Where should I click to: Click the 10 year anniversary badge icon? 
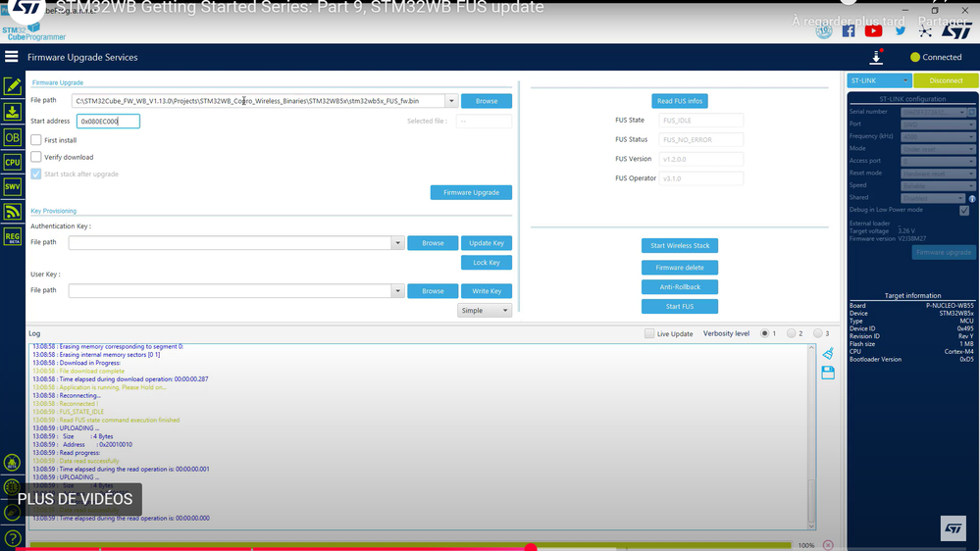(824, 30)
